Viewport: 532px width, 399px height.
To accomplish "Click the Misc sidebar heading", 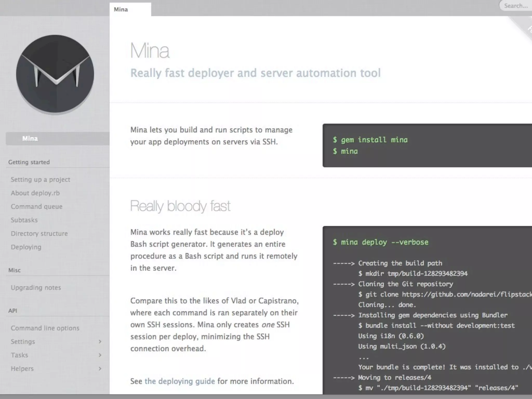I will coord(14,270).
